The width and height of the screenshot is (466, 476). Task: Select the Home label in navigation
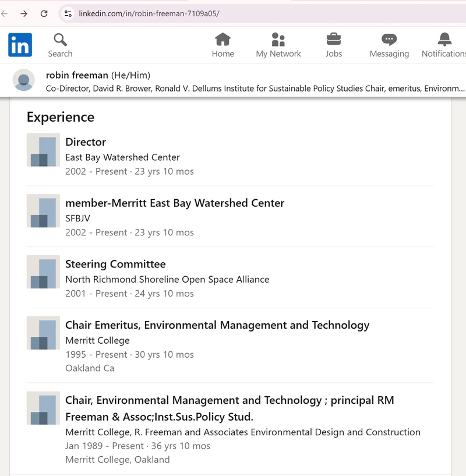point(223,54)
